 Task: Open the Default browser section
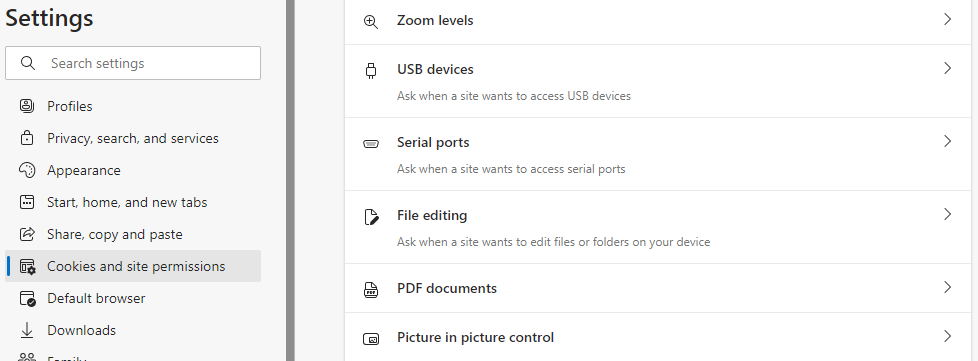(x=133, y=298)
